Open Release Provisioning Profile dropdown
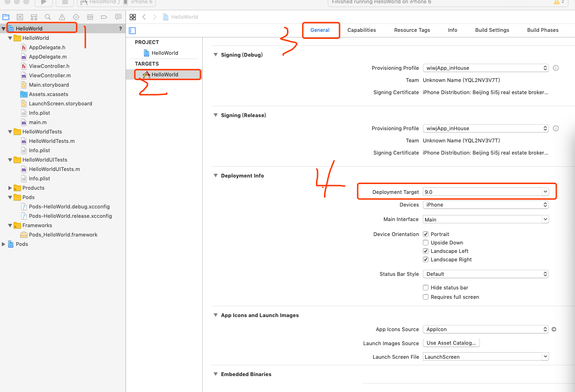The width and height of the screenshot is (575, 392). click(x=486, y=128)
